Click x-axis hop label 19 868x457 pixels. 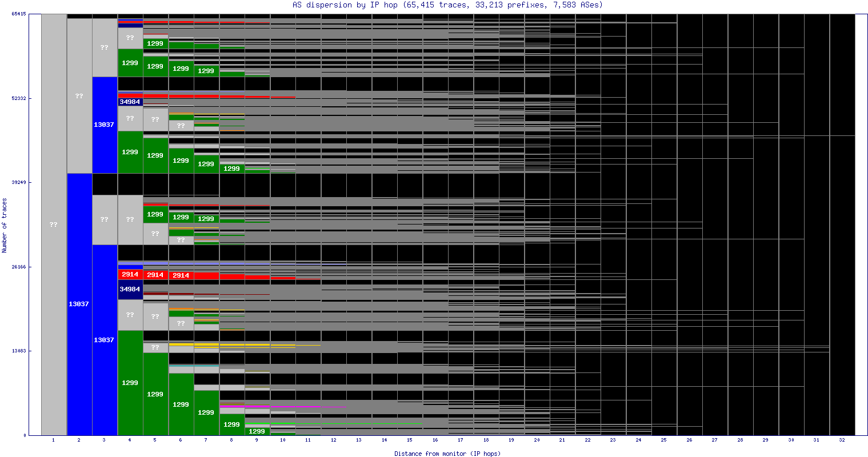(x=511, y=440)
